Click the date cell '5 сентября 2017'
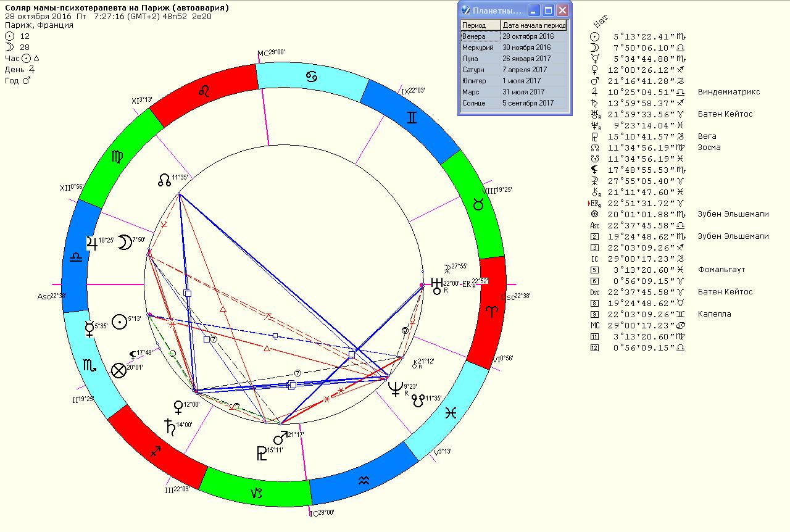The image size is (790, 532). [x=534, y=103]
